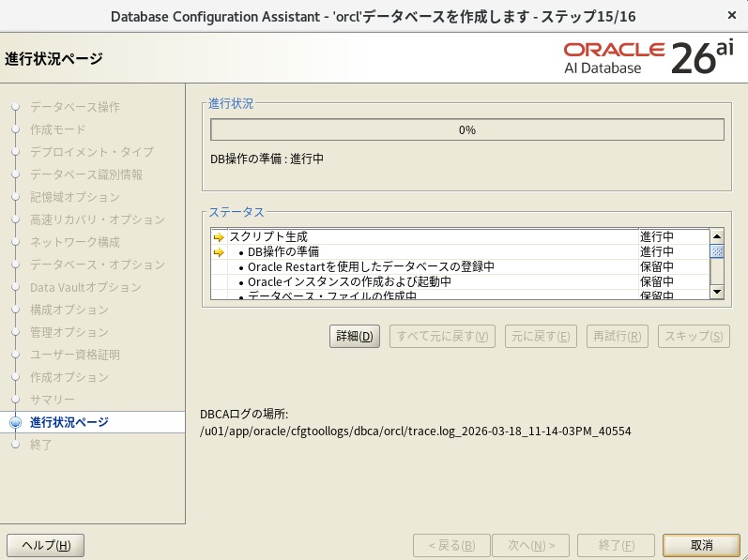
Task: Close the Database Configuration Assistant window
Action: (732, 16)
